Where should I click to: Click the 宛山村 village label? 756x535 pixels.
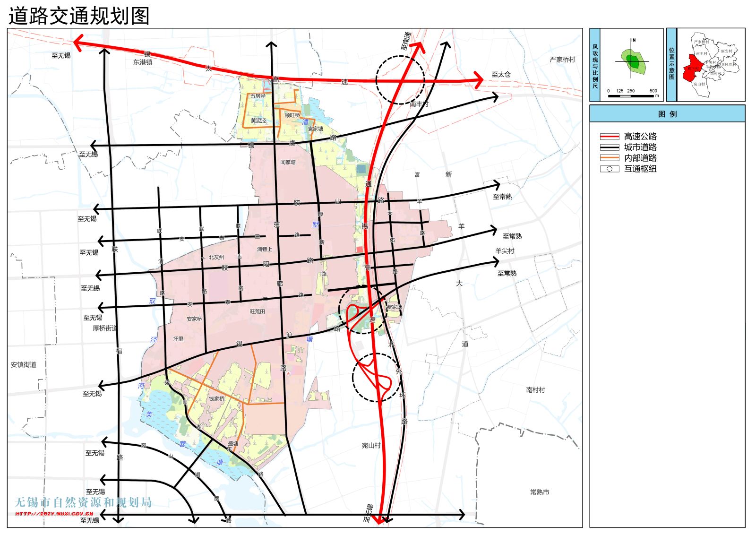[x=371, y=445]
